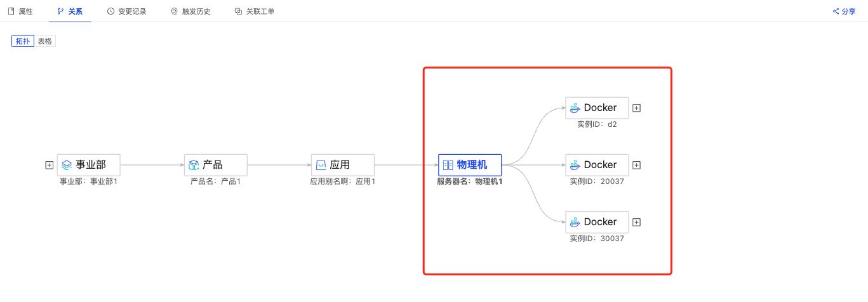Click the 应用 node icon

[321, 165]
